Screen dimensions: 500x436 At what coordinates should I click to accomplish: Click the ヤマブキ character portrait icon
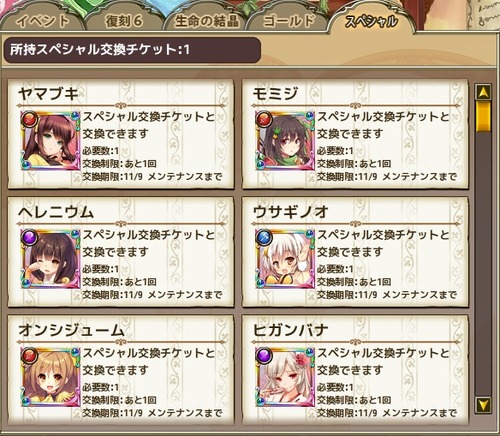(x=50, y=141)
